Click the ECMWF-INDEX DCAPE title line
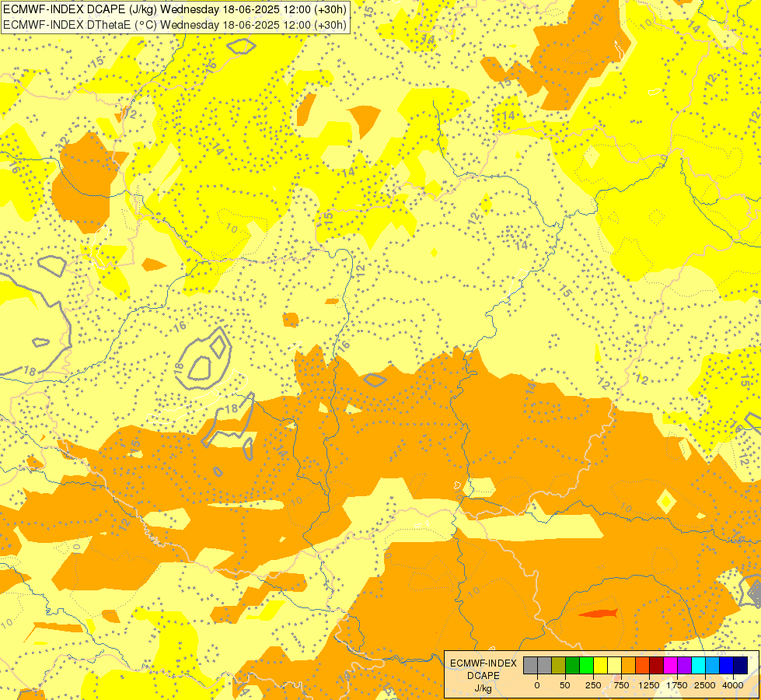The image size is (761, 700). pos(175,9)
